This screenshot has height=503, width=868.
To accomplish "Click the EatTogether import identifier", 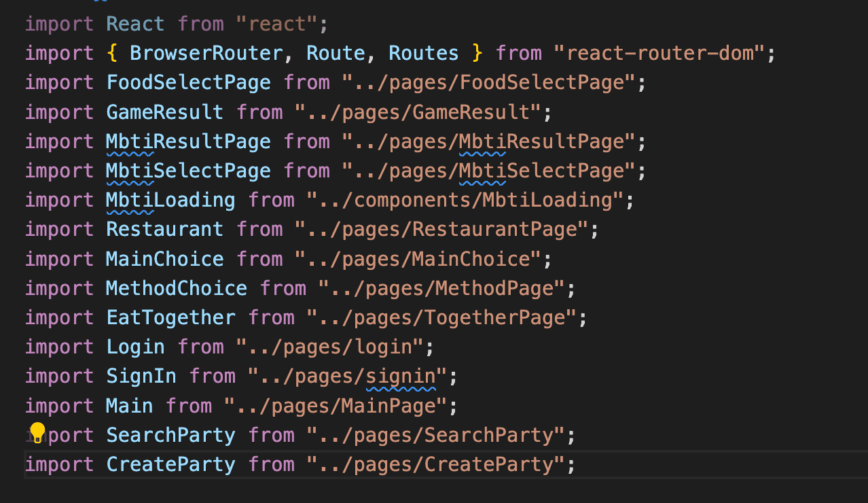I will coord(170,317).
